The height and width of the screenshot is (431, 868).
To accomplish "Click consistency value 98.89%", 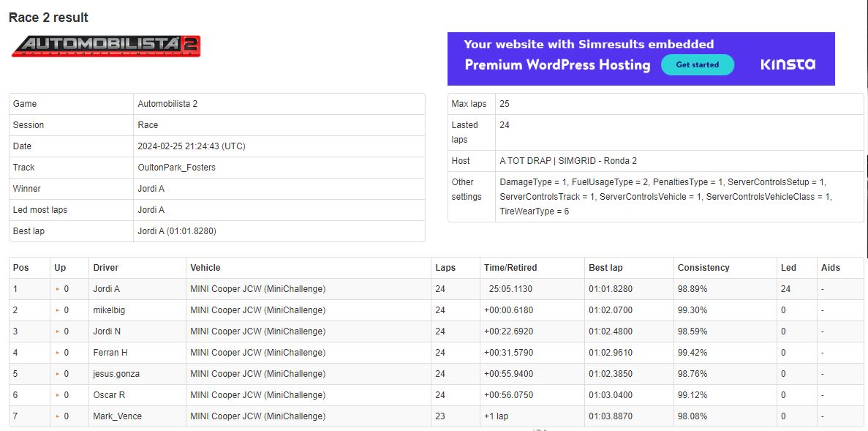I will [692, 288].
